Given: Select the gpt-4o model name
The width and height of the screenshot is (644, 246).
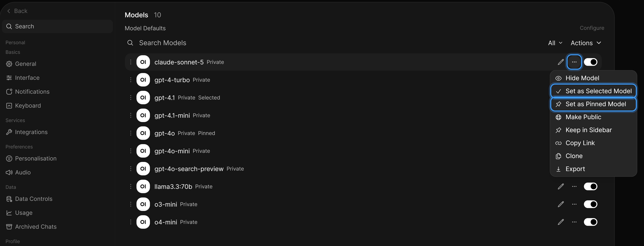Looking at the screenshot, I should [164, 133].
